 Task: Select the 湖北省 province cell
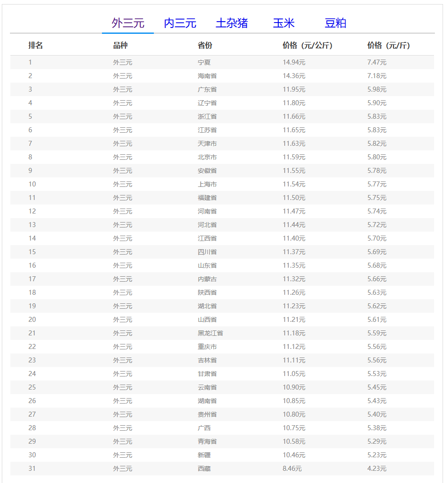tap(207, 306)
